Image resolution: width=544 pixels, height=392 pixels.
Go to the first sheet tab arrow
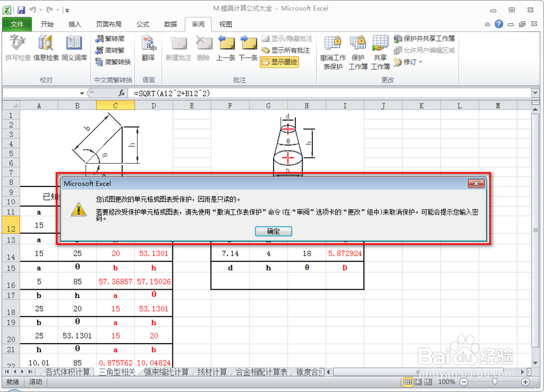pos(7,372)
